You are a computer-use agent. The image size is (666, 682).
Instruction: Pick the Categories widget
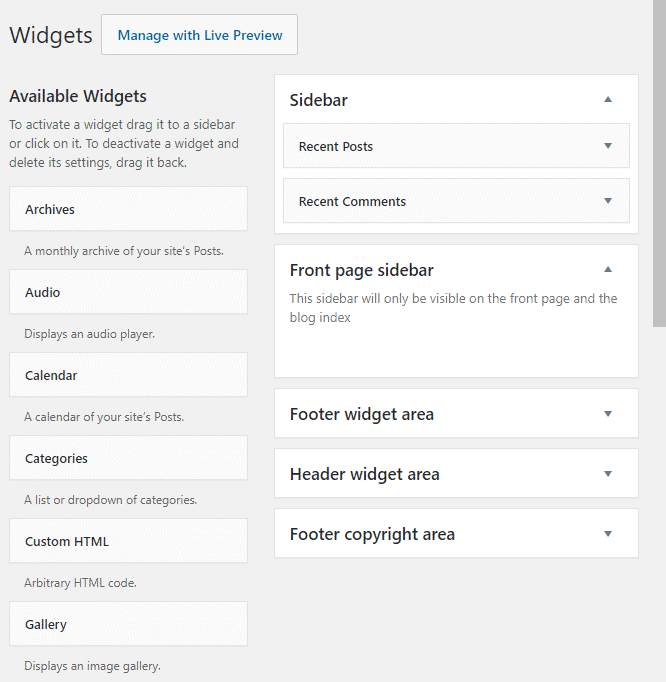coord(128,458)
